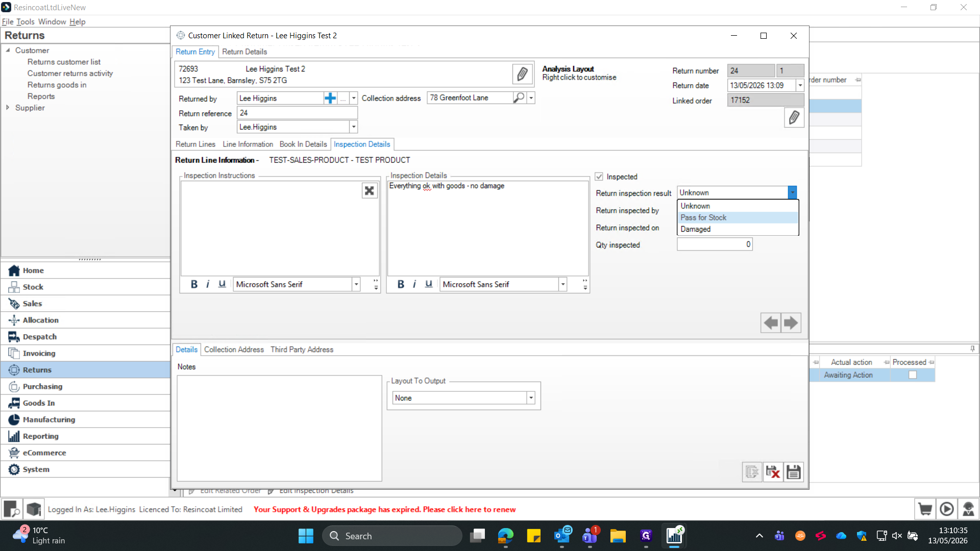Toggle bold in Inspection Details editor
Viewport: 980px width, 551px height.
tap(401, 284)
